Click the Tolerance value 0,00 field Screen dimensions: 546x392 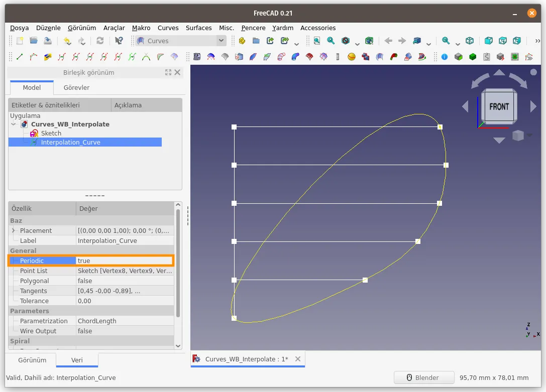click(x=125, y=301)
